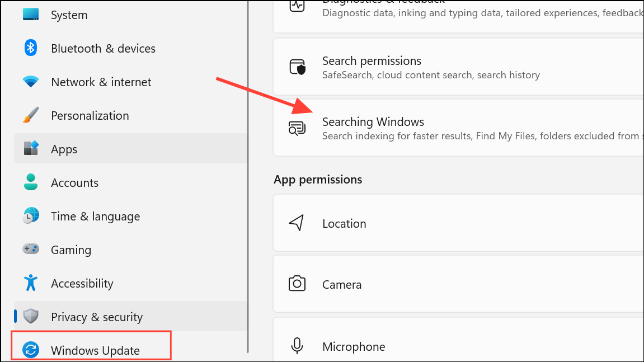Click the System monitor icon
644x362 pixels.
[31, 14]
